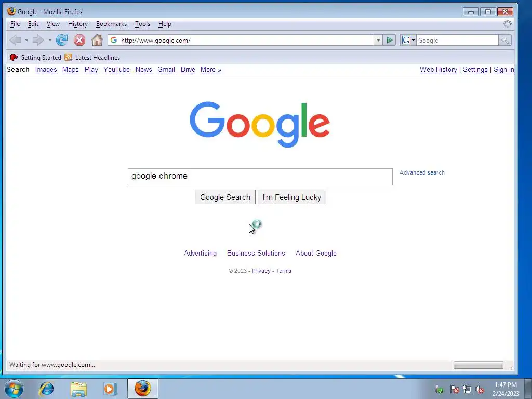Click the taskbar clock and date
The width and height of the screenshot is (532, 399).
[506, 389]
